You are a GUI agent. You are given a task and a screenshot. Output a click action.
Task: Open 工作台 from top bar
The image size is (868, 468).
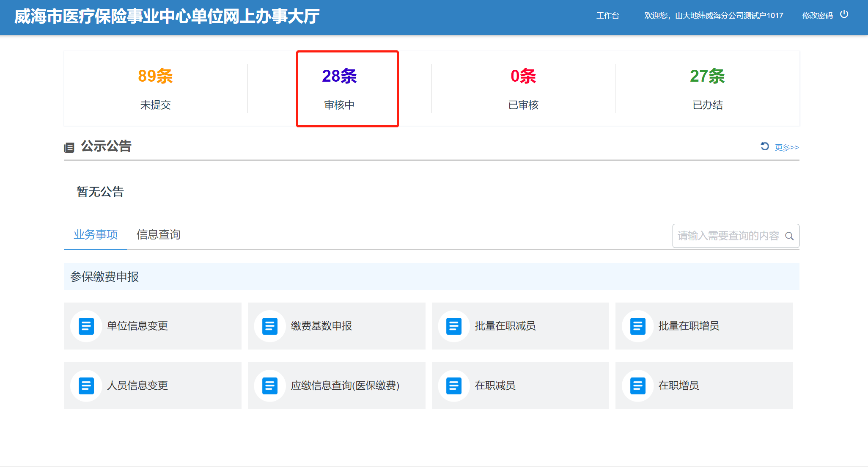[x=608, y=16]
